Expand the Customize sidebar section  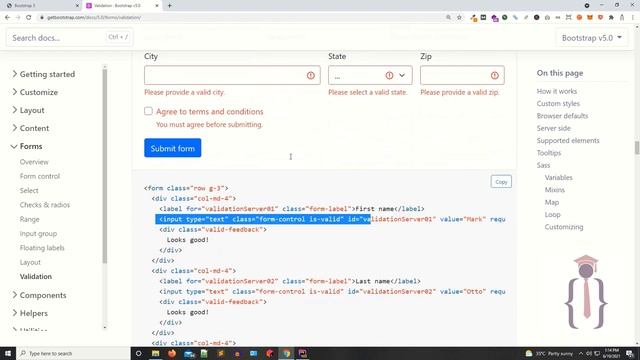(35, 92)
